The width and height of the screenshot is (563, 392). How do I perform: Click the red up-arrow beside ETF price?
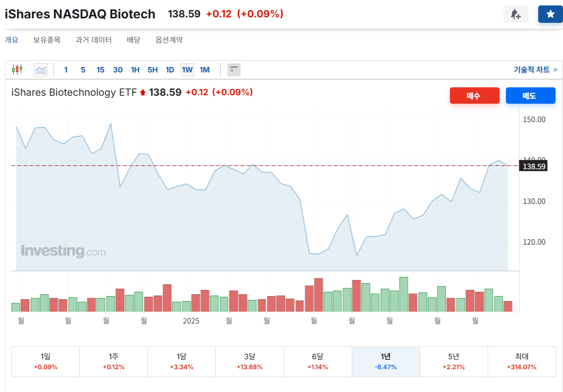point(142,93)
